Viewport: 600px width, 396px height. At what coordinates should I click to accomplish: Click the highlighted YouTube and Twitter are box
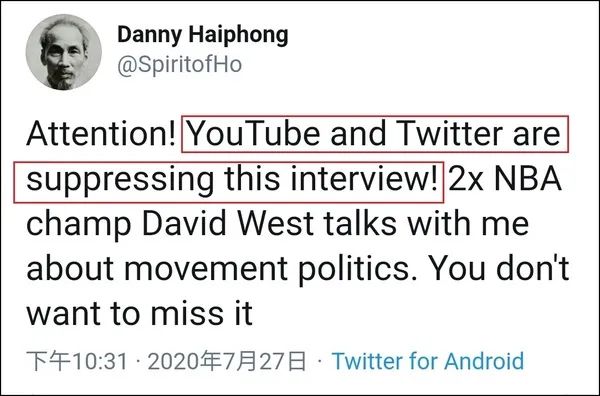(x=375, y=134)
